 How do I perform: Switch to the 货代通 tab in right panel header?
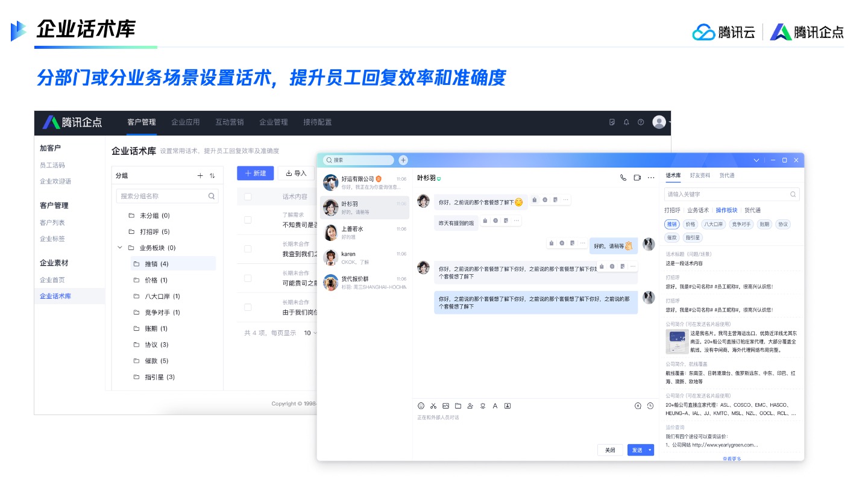tap(726, 176)
